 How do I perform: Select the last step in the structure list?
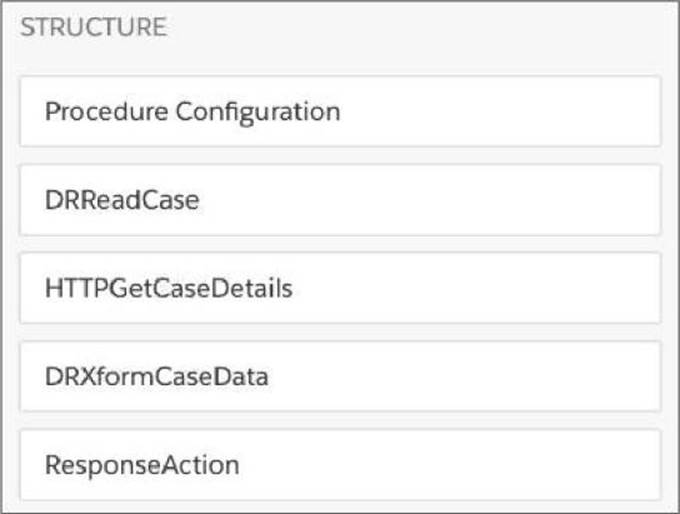pos(340,465)
